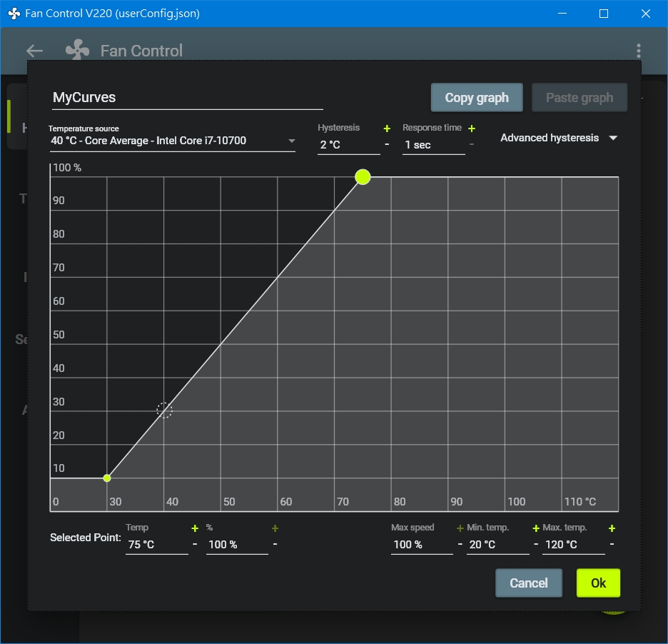Increase Min. temp. with the plus icon
The width and height of the screenshot is (668, 644).
[536, 528]
